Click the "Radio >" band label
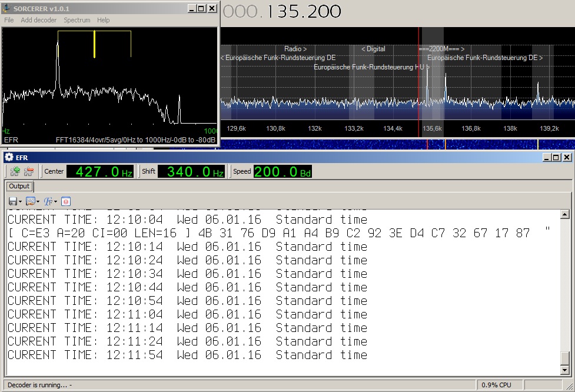Image resolution: width=575 pixels, height=392 pixels. 295,49
